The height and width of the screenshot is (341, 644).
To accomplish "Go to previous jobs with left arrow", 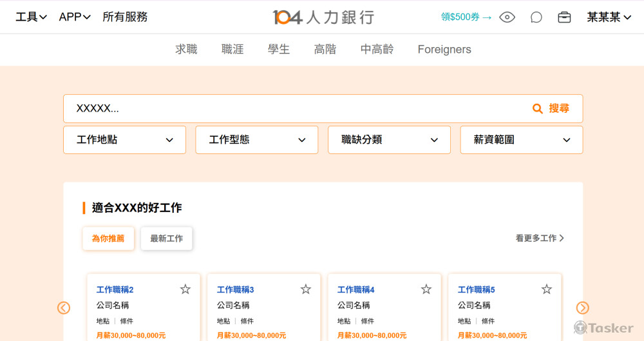I will 64,308.
